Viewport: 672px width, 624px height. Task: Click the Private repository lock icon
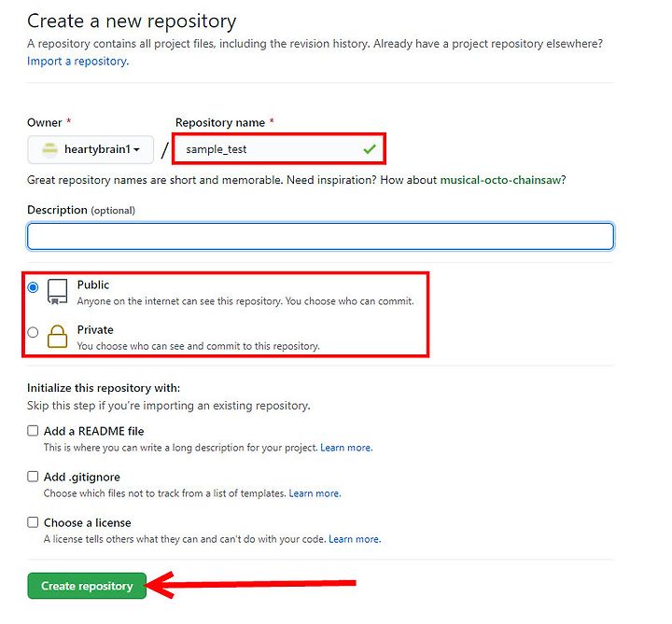(x=57, y=337)
